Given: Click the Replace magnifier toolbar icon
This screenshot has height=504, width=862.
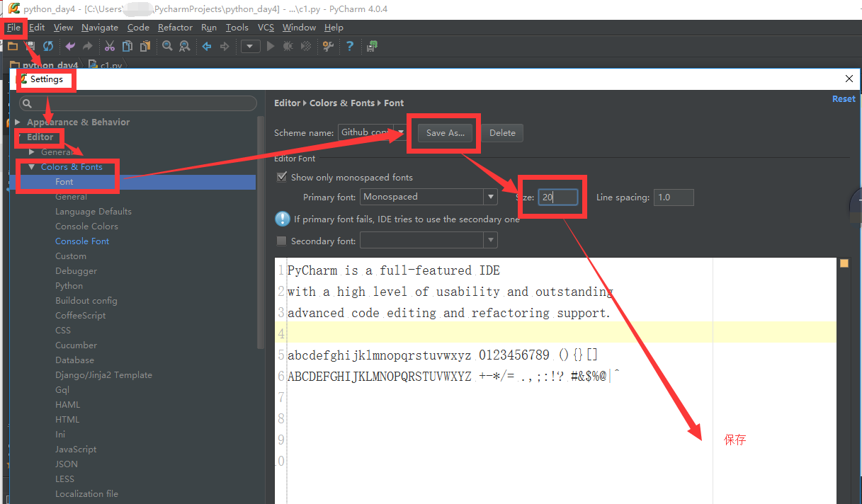Looking at the screenshot, I should point(185,46).
